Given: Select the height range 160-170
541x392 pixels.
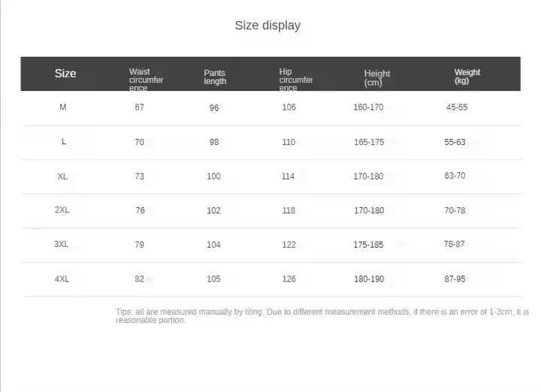Looking at the screenshot, I should click(x=368, y=107).
